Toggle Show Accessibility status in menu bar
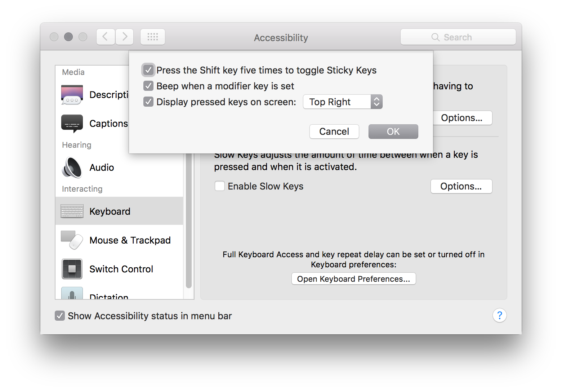The image size is (562, 392). 60,316
